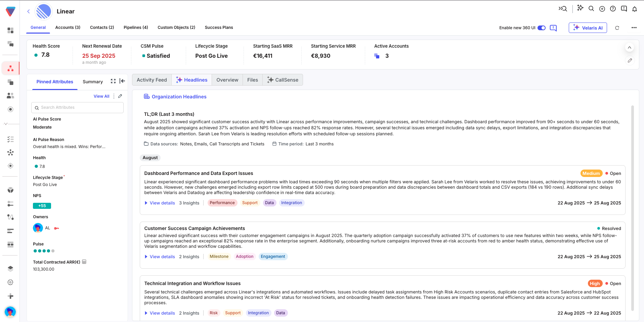Toggle the Enable new 360 UI switch
The image size is (644, 322).
tap(541, 28)
